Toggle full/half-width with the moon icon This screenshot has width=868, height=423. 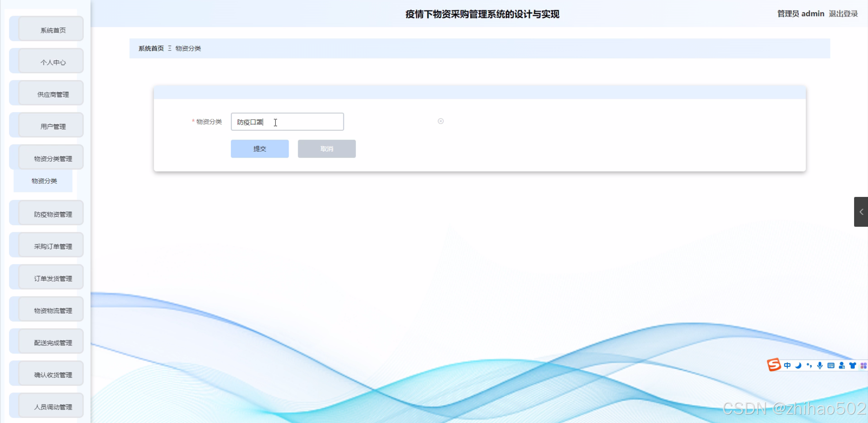click(x=798, y=365)
